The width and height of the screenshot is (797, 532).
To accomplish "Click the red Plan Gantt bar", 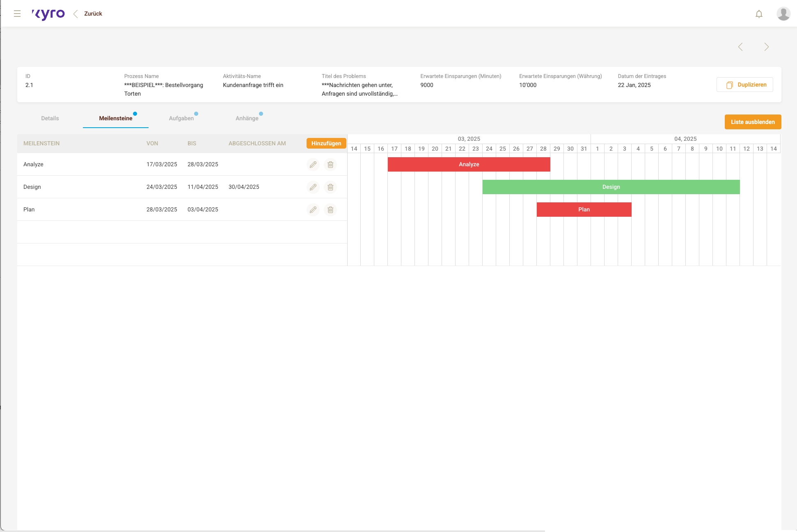I will click(x=584, y=209).
